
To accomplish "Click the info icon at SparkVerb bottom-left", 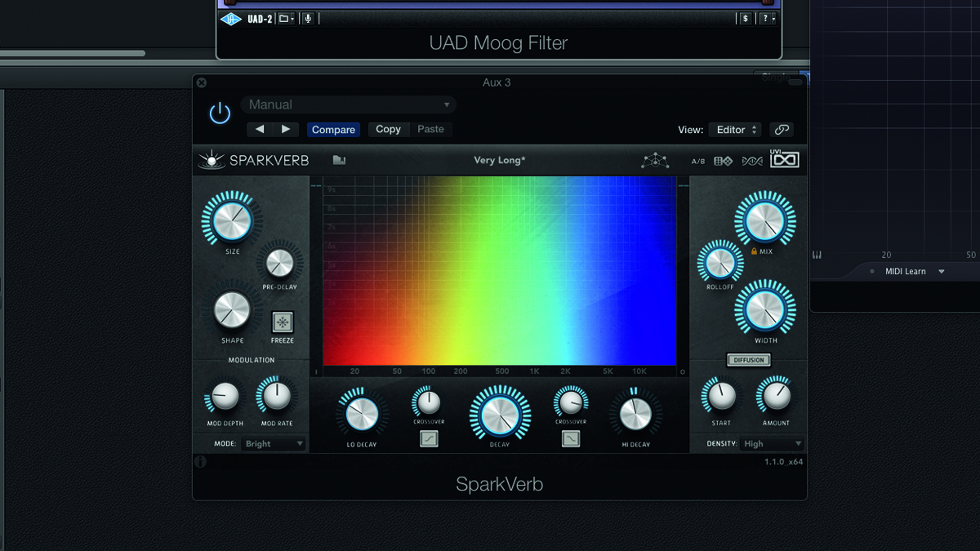I will pos(201,462).
